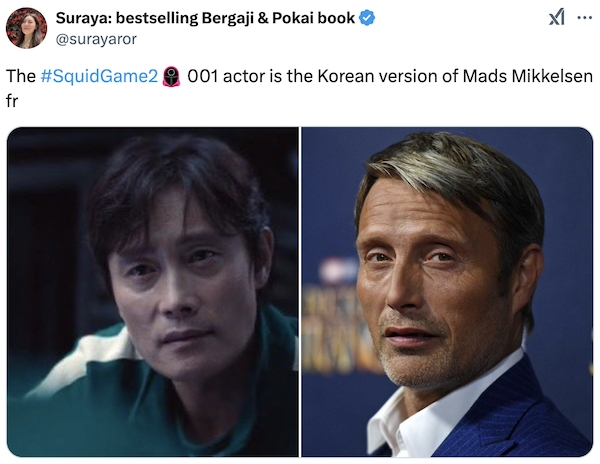Image resolution: width=600 pixels, height=464 pixels.
Task: Click the trailing "fr" in the tweet text
Action: tap(13, 101)
